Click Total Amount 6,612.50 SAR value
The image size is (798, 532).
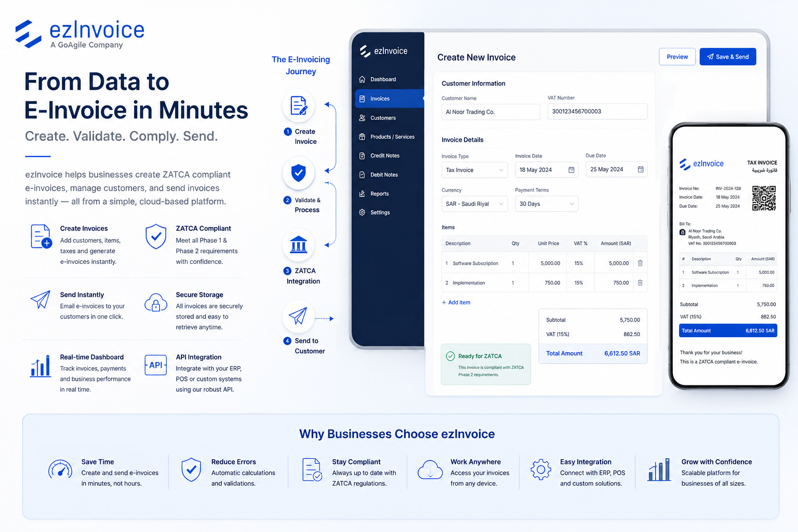pos(622,353)
